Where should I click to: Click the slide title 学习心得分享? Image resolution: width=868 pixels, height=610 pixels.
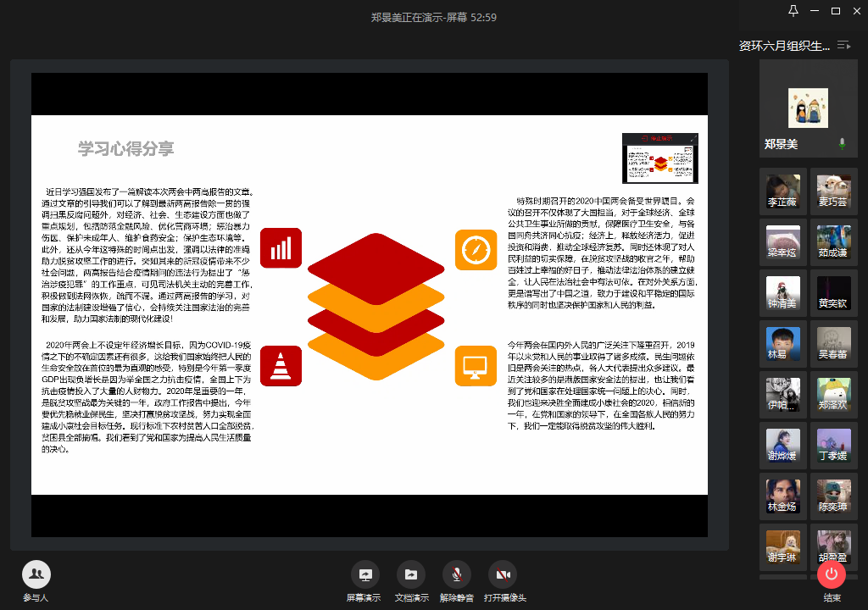tap(125, 148)
